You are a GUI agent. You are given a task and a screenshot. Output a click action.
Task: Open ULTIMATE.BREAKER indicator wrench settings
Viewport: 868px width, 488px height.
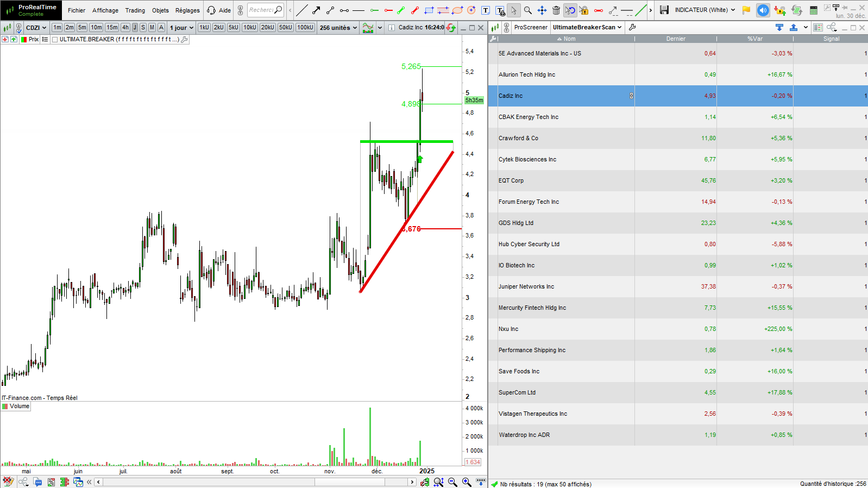(185, 39)
